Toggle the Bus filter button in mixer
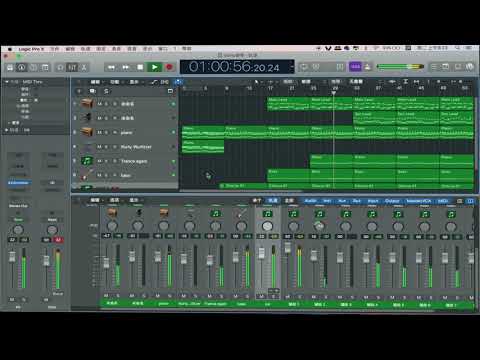 pyautogui.click(x=357, y=201)
